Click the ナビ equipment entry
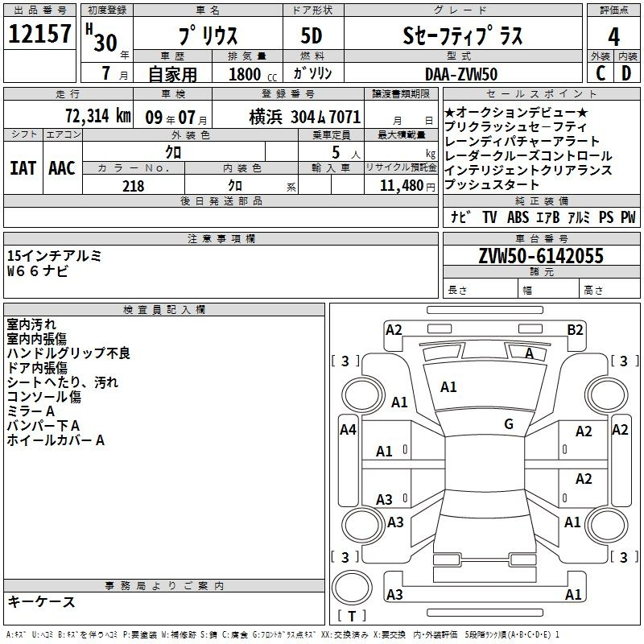The image size is (644, 644). click(x=460, y=217)
